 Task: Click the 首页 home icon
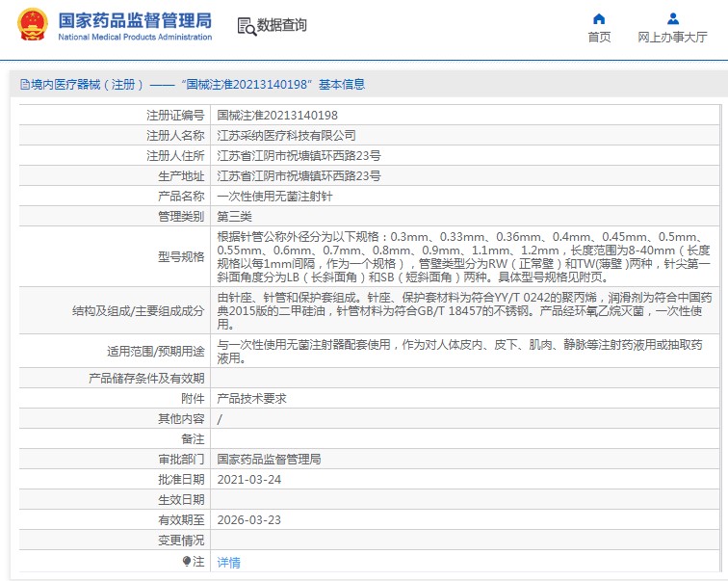[599, 18]
